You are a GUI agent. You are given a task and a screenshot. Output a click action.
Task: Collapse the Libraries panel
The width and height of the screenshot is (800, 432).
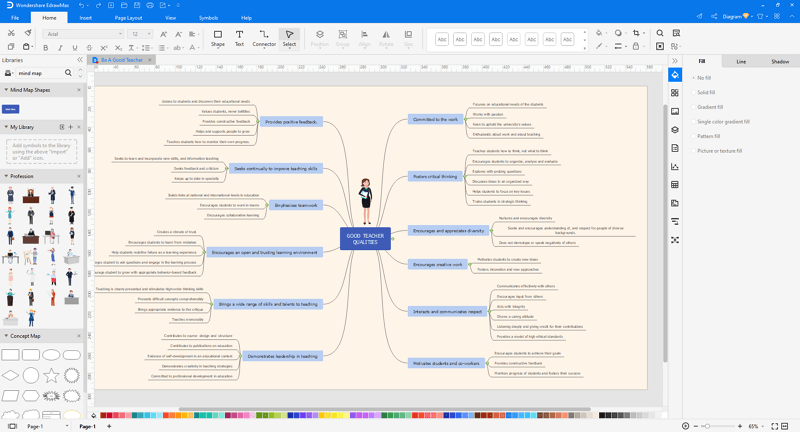(80, 60)
